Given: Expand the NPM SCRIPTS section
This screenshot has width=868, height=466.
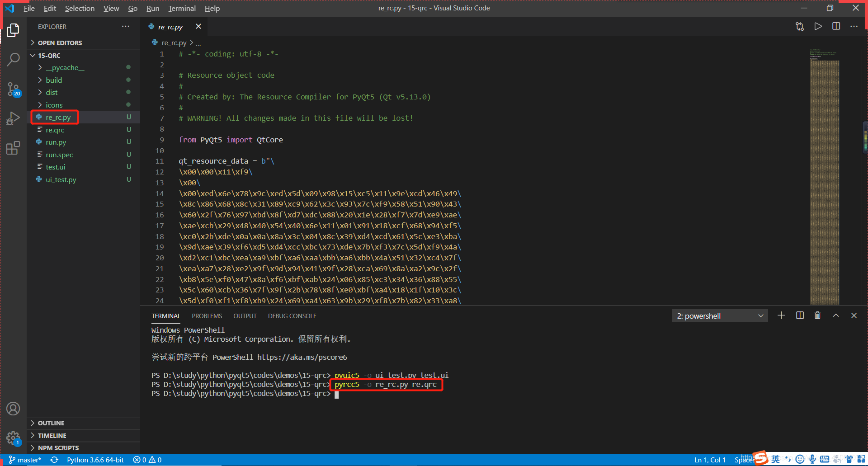Looking at the screenshot, I should [84, 448].
